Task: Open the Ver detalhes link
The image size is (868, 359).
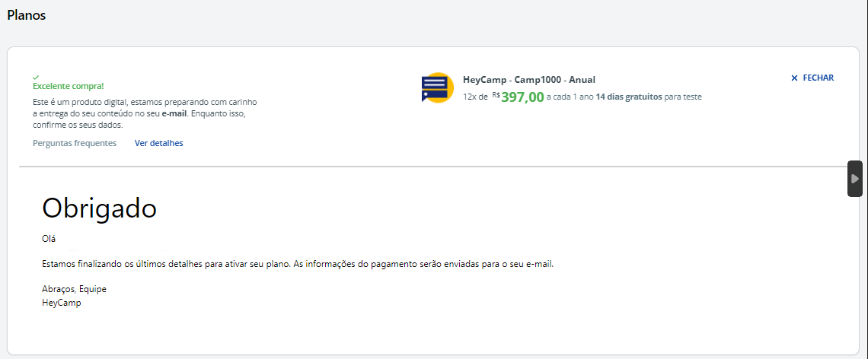Action: click(158, 143)
